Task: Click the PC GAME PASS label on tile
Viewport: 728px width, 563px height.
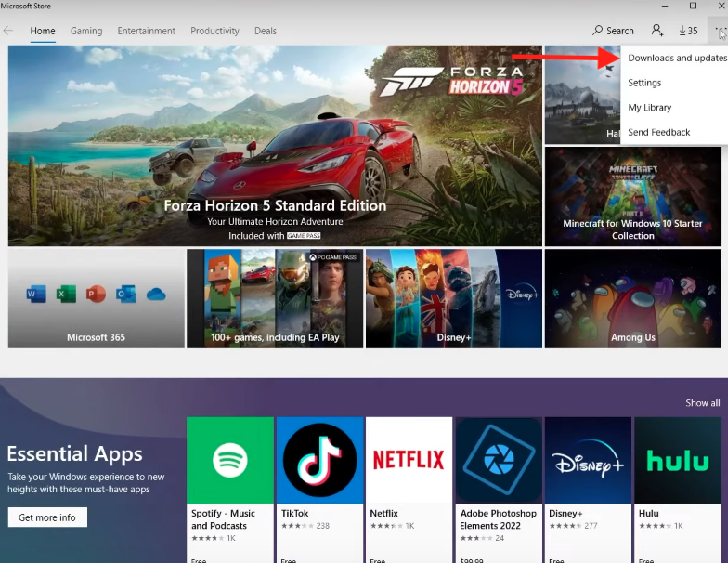Action: (333, 256)
